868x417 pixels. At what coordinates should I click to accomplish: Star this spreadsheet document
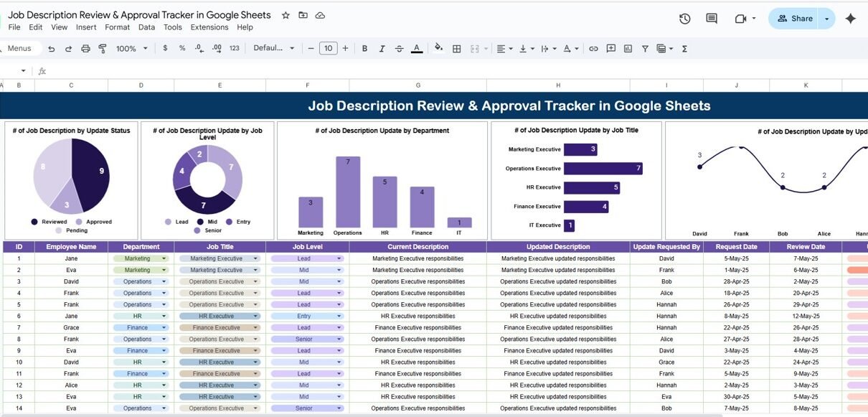click(x=286, y=15)
